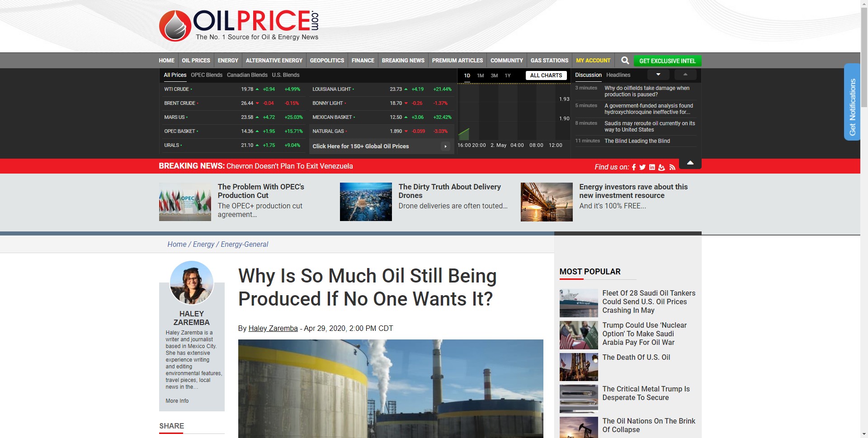The width and height of the screenshot is (868, 438).
Task: Click the OilPrice.com logo
Action: click(x=239, y=26)
